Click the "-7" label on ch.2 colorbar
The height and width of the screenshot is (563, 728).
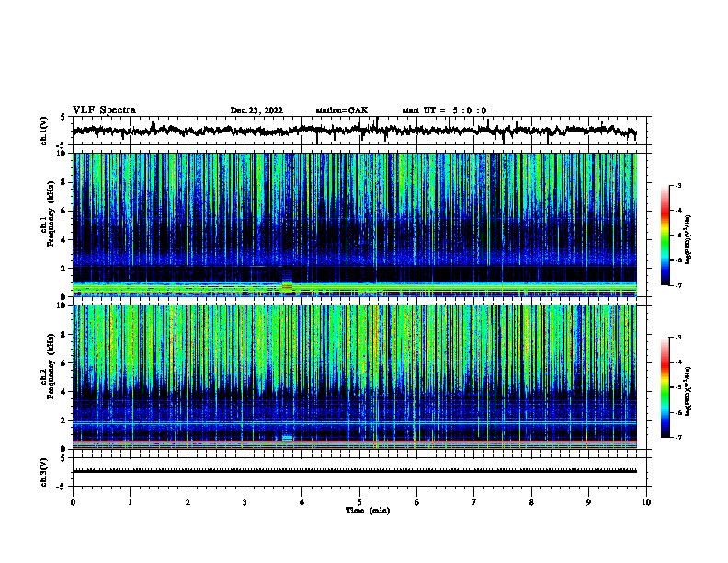tap(677, 437)
